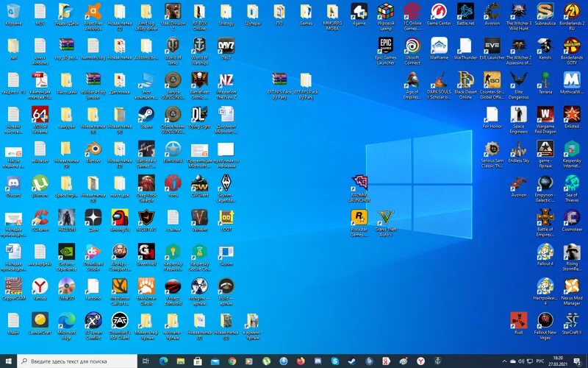Open the Epic Games Launcher shortcut
Image resolution: width=588 pixels, height=368 pixels.
(385, 46)
